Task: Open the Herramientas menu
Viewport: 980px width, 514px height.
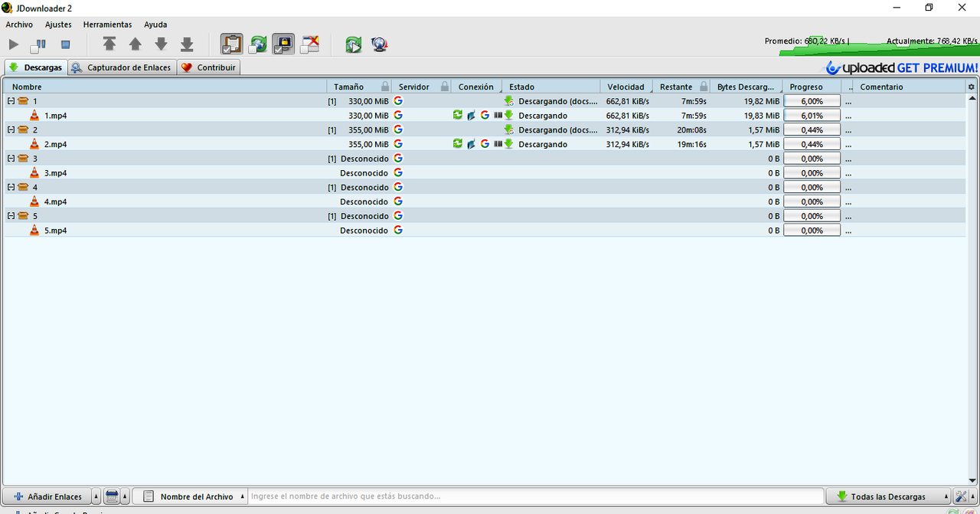Action: click(x=107, y=25)
